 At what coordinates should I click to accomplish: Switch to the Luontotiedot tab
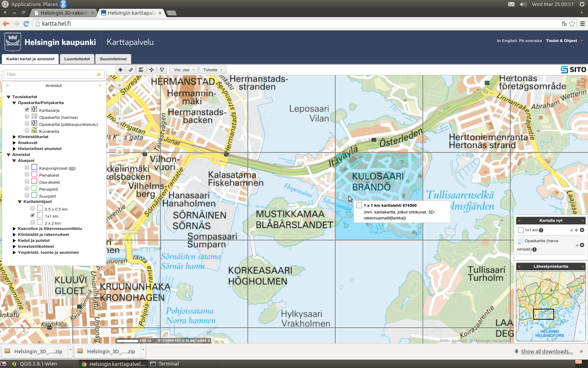pos(77,59)
